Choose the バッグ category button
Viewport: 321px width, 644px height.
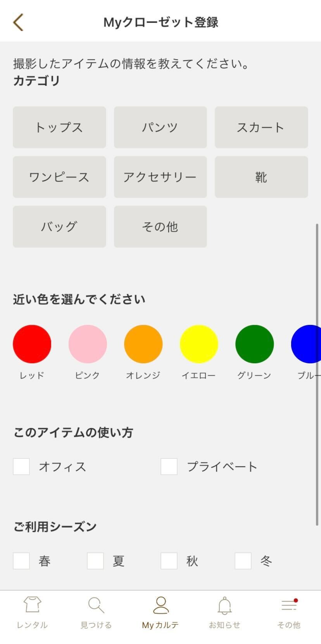point(59,227)
